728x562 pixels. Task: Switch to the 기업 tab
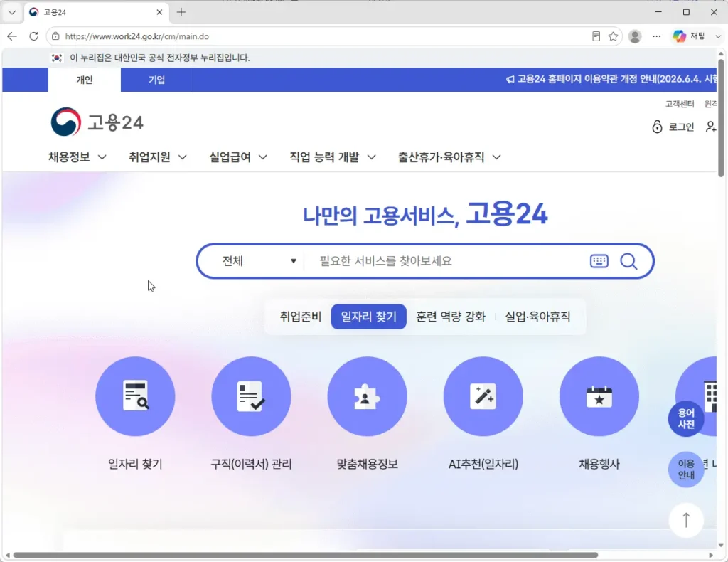(157, 80)
